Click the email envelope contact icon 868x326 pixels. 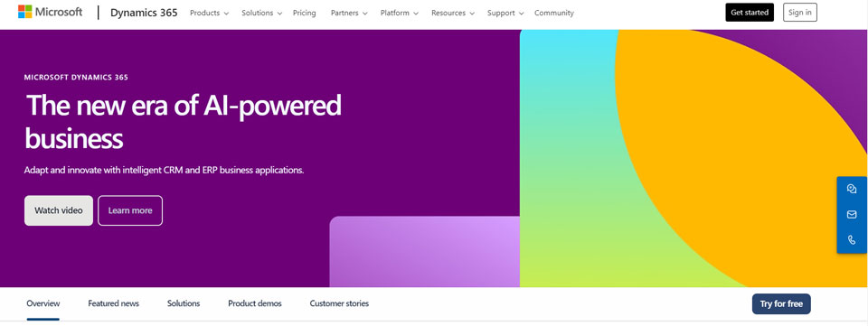[852, 214]
